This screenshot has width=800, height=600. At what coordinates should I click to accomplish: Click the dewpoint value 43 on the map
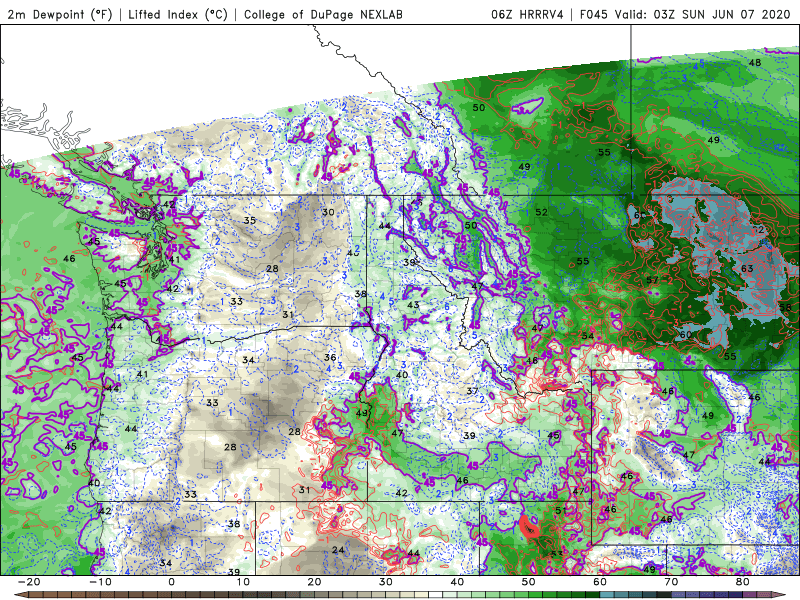coord(413,305)
